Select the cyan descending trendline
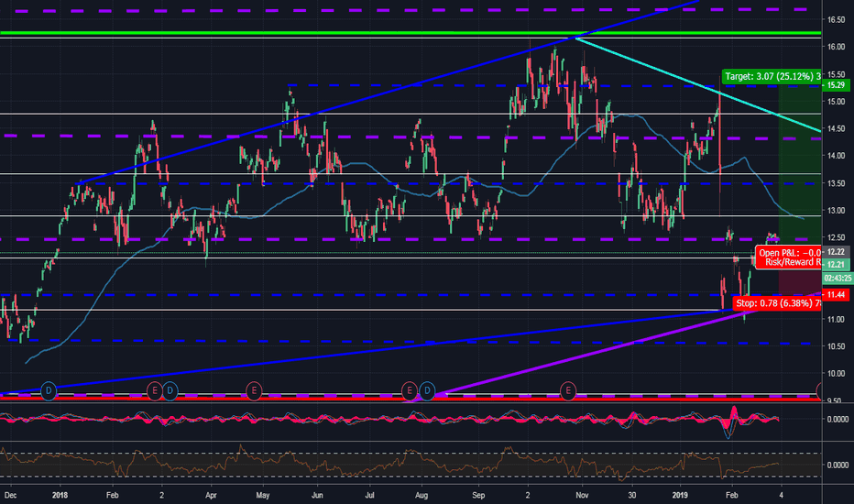Screen dimensions: 854x504 (699, 84)
